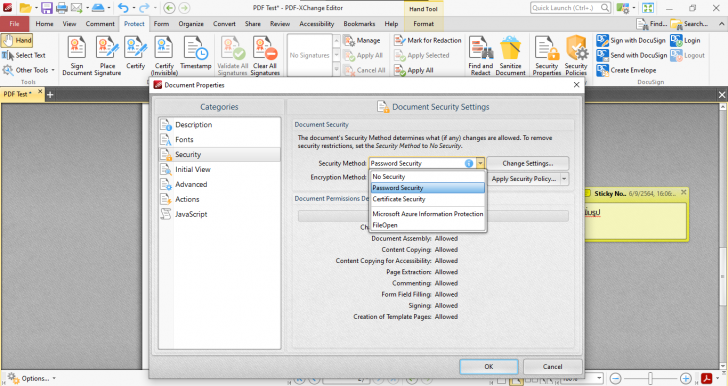The image size is (728, 386).
Task: Open dropdown next to Open folder icon
Action: point(36,8)
